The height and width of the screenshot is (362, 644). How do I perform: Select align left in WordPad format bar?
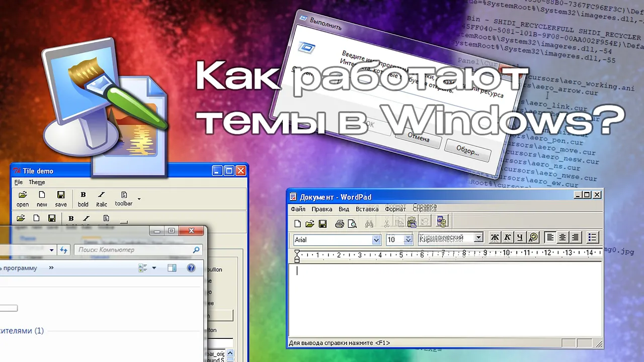[x=550, y=238]
